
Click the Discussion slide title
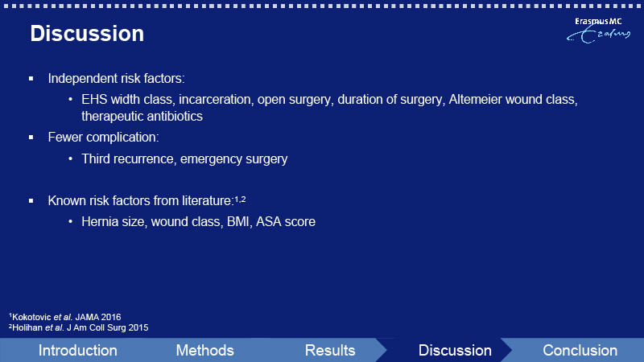click(87, 33)
